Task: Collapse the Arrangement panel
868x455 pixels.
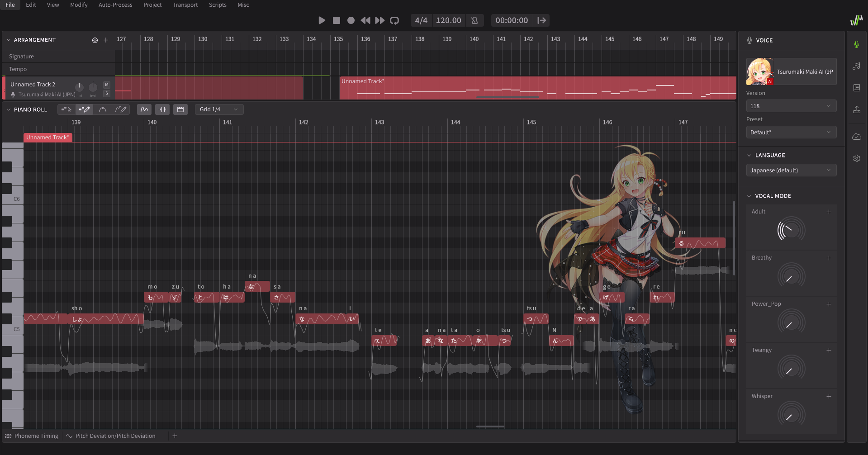Action: (x=9, y=40)
